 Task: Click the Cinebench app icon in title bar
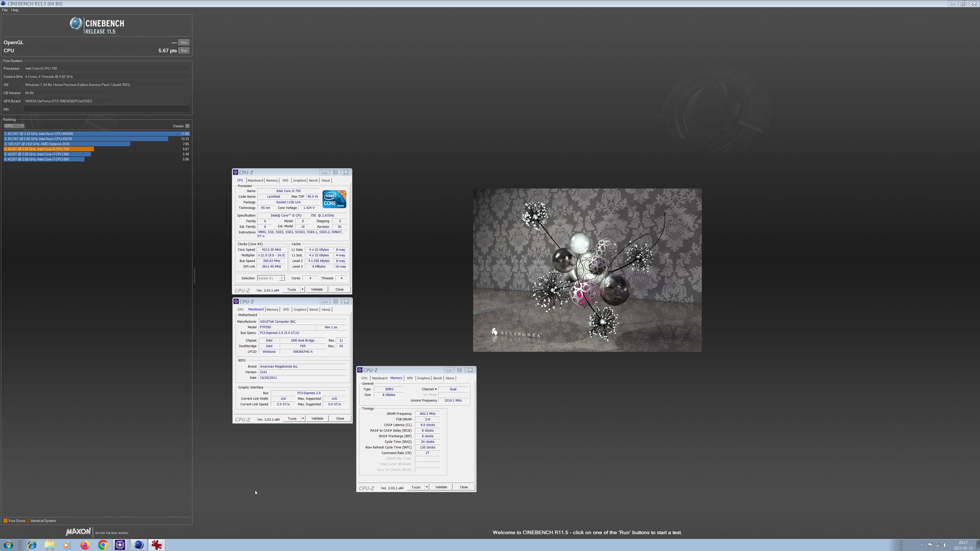click(3, 3)
